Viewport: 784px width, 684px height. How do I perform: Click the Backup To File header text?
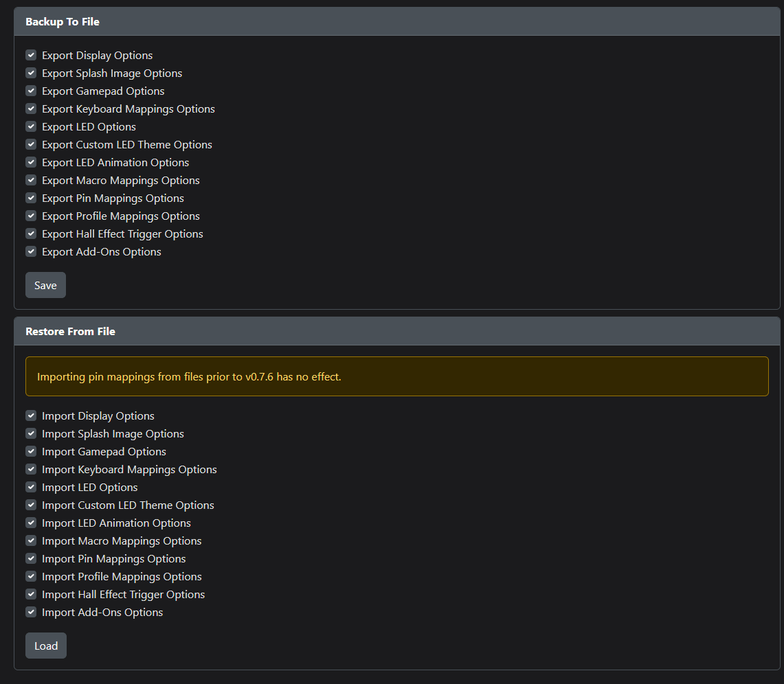pos(63,22)
